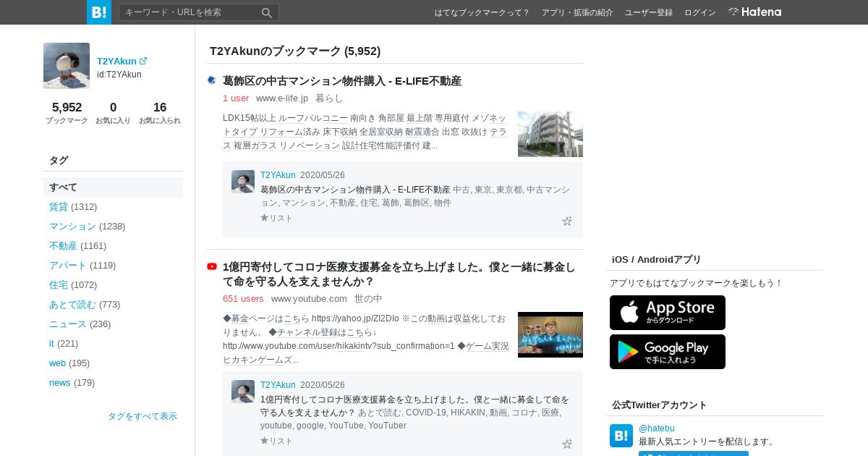868x456 pixels.
Task: Open the 世の中 category link
Action: [x=368, y=298]
